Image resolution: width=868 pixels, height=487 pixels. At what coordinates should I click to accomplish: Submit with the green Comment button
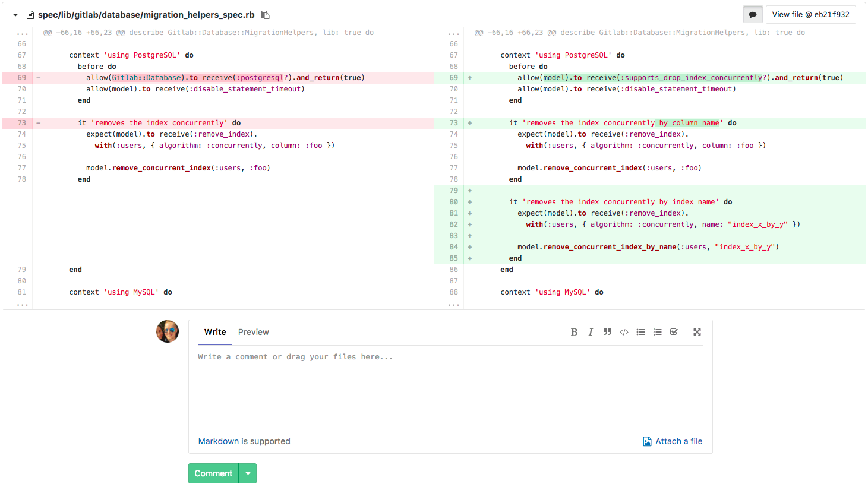[213, 473]
